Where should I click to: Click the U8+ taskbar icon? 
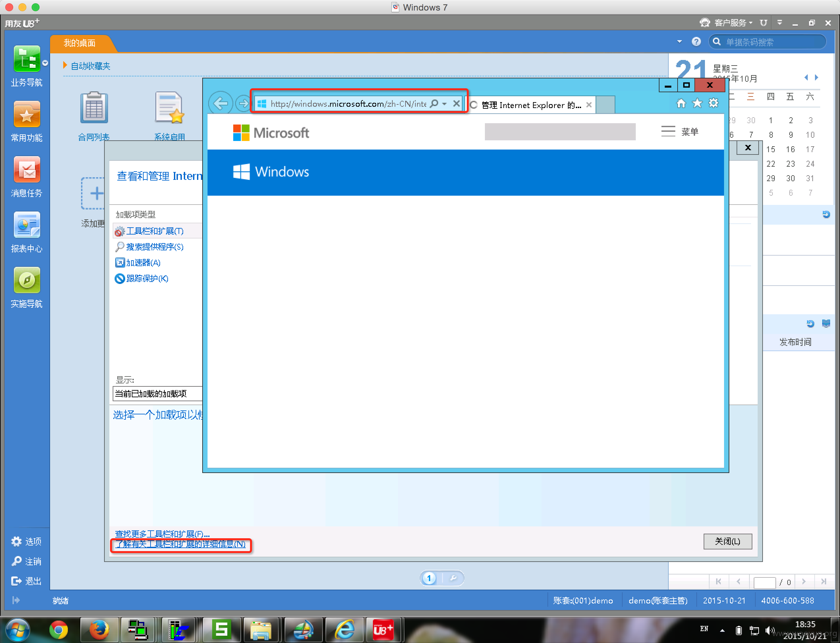[x=383, y=630]
